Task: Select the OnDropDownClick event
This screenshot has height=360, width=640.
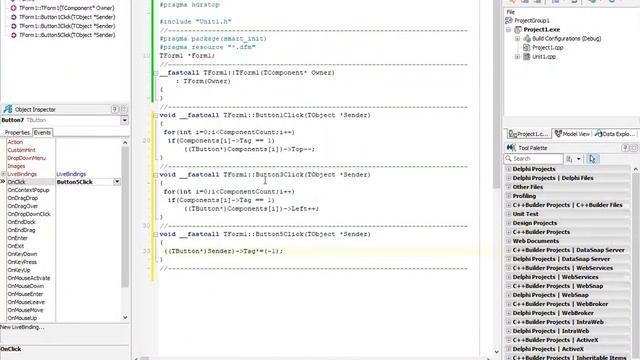Action: coord(29,214)
